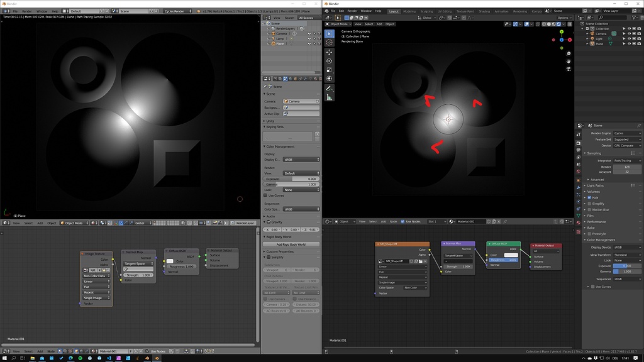Select the Measure tool in right viewport toolbar
This screenshot has width=644, height=362.
point(330,97)
